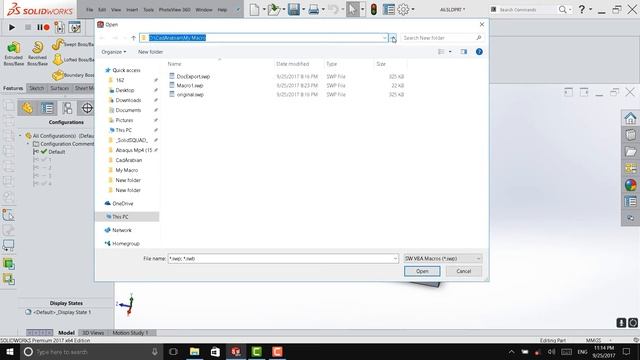This screenshot has width=640, height=360.
Task: Open File Explorer folder icon in task pane
Action: point(630,152)
